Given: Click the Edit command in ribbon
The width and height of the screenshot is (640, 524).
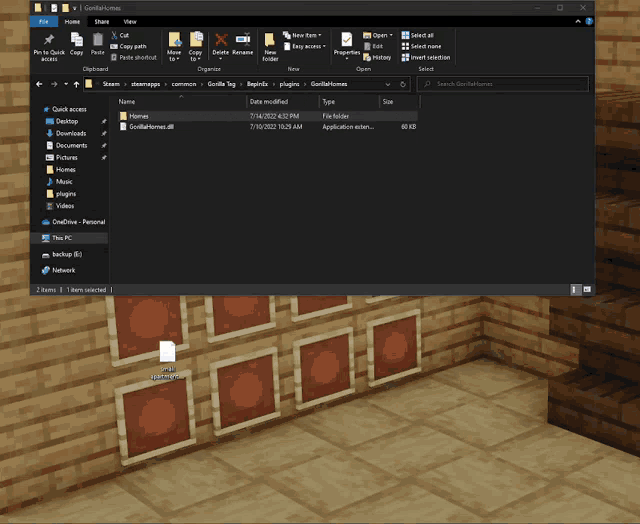Looking at the screenshot, I should pyautogui.click(x=373, y=47).
